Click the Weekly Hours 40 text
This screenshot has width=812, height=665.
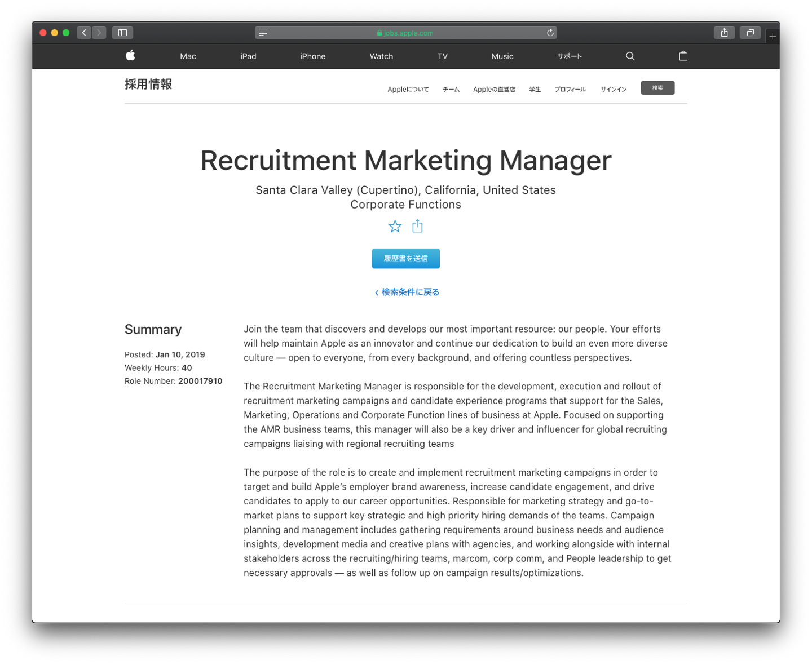tap(158, 368)
